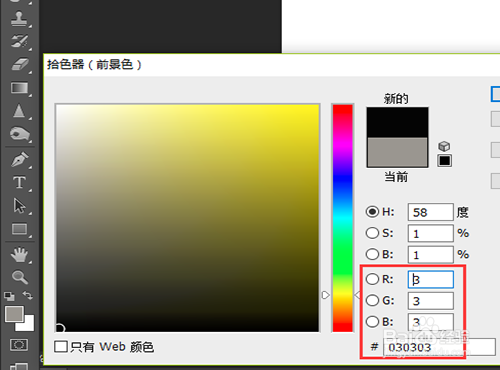Screen dimensions: 500x370
Task: Click inside the yellow color field
Action: 187,218
